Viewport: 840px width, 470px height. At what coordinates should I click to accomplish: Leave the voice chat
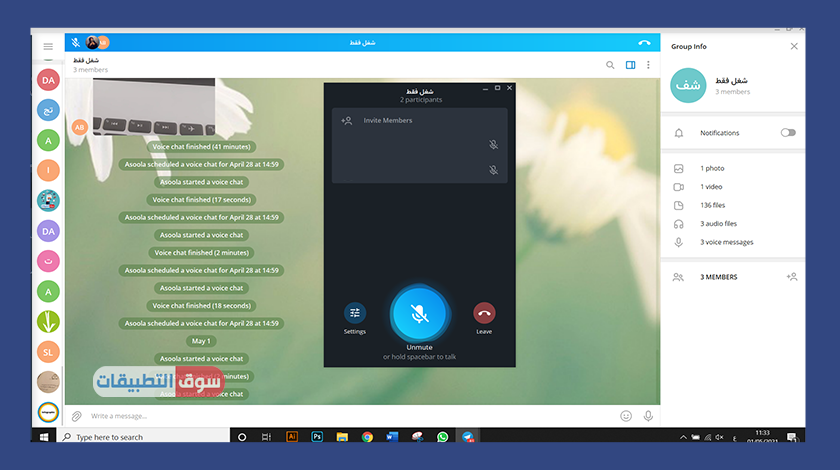click(484, 313)
